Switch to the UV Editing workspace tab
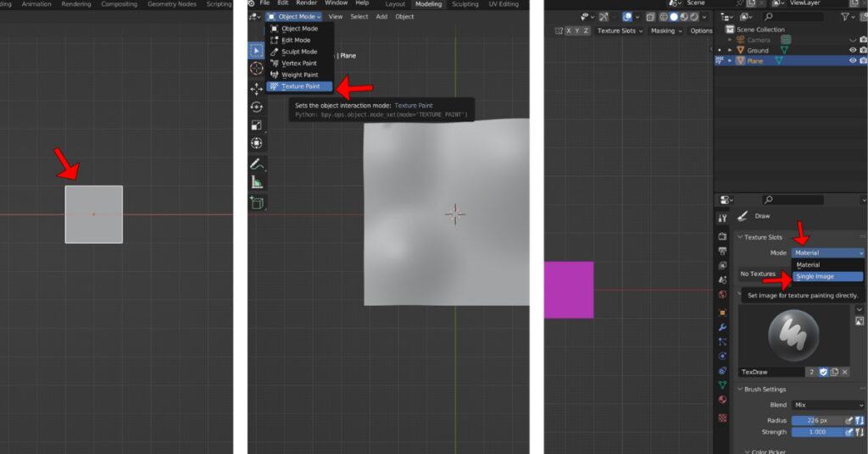868x454 pixels. pos(504,4)
